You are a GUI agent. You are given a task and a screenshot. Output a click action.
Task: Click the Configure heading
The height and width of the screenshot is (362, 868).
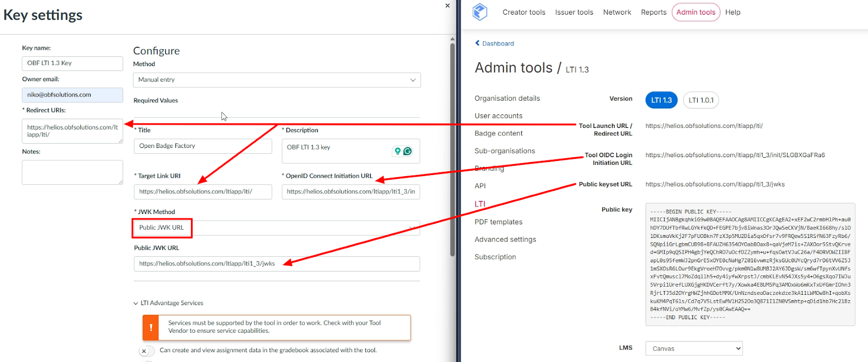[x=156, y=51]
